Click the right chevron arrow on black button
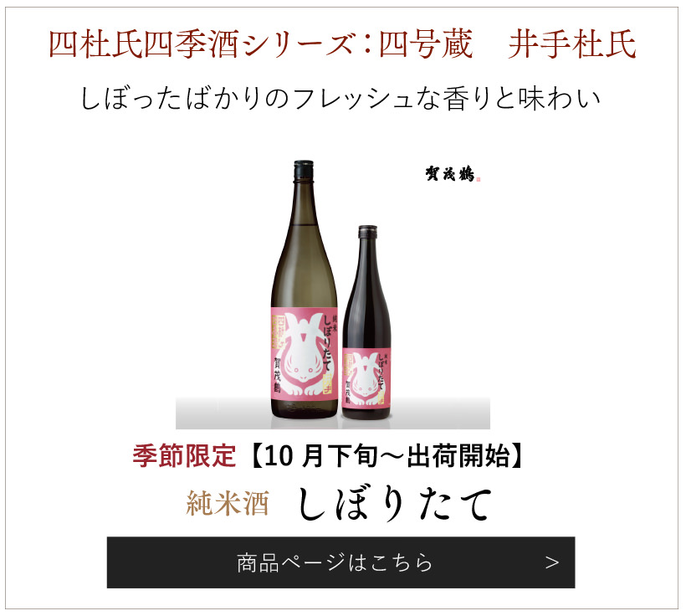Image resolution: width=686 pixels, height=616 pixels. pos(552,562)
